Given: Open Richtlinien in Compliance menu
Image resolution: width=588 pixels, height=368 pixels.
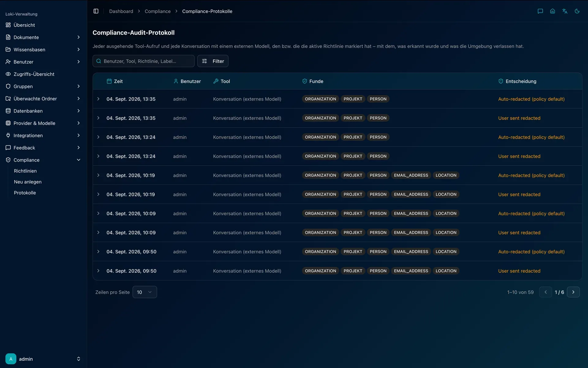Looking at the screenshot, I should [x=25, y=171].
